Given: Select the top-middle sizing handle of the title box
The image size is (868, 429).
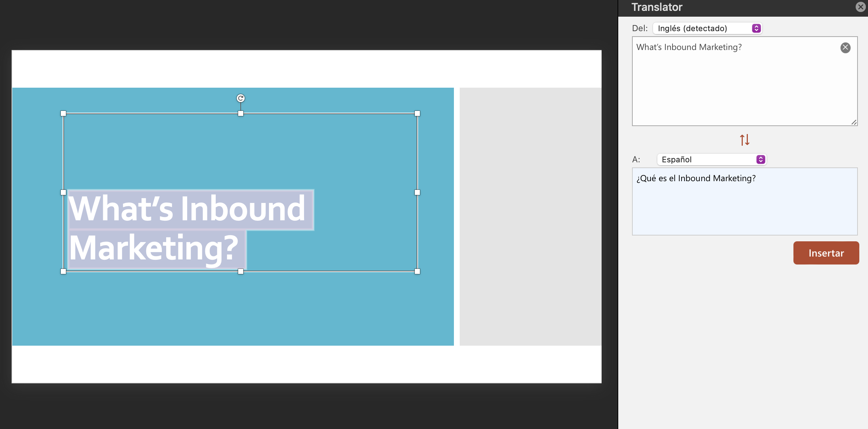Looking at the screenshot, I should [241, 113].
